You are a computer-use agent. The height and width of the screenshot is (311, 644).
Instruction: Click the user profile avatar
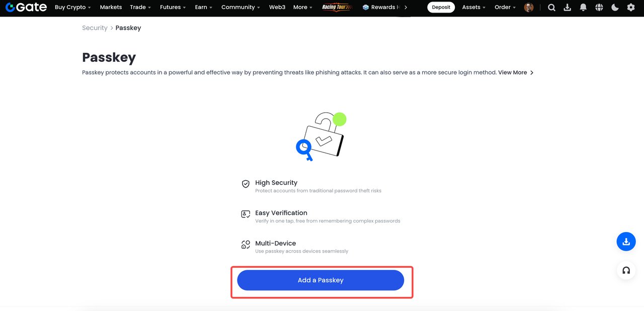528,8
